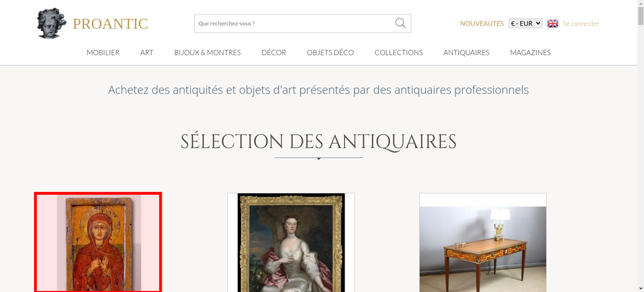Open the DÉCOR menu
The width and height of the screenshot is (644, 292).
[x=274, y=52]
